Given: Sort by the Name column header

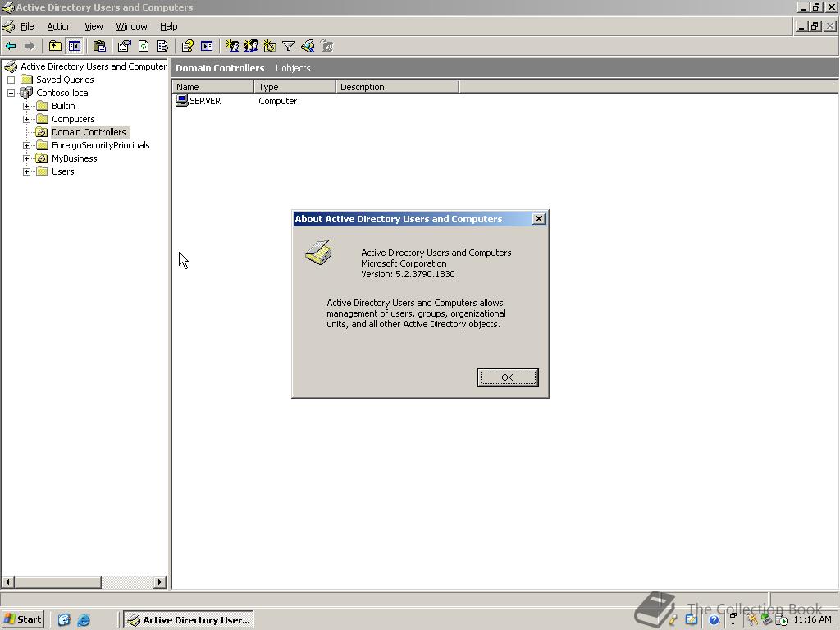Looking at the screenshot, I should pyautogui.click(x=213, y=87).
